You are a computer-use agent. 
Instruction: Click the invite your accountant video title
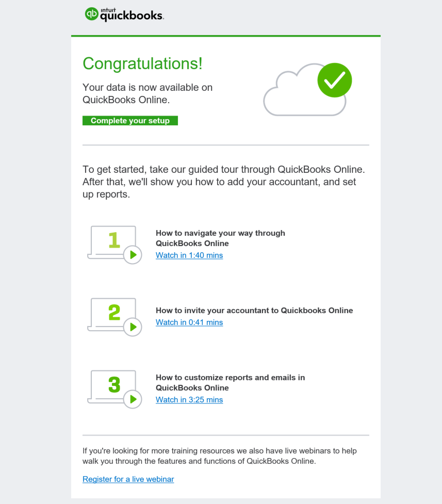pyautogui.click(x=254, y=311)
